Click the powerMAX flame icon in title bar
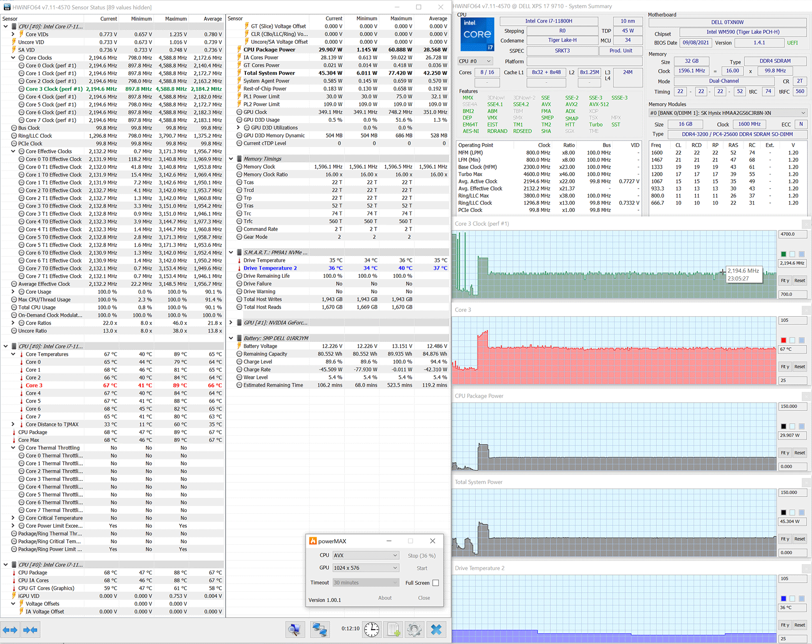This screenshot has height=644, width=812. tap(313, 541)
